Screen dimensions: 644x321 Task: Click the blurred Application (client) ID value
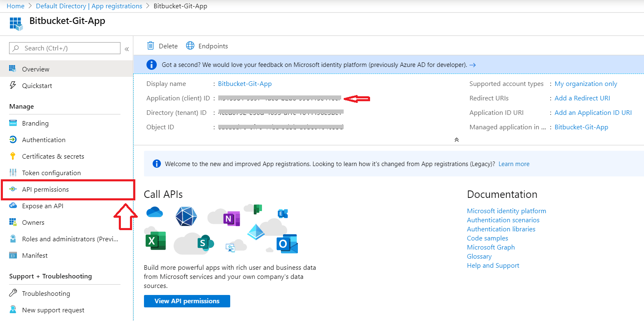coord(280,98)
